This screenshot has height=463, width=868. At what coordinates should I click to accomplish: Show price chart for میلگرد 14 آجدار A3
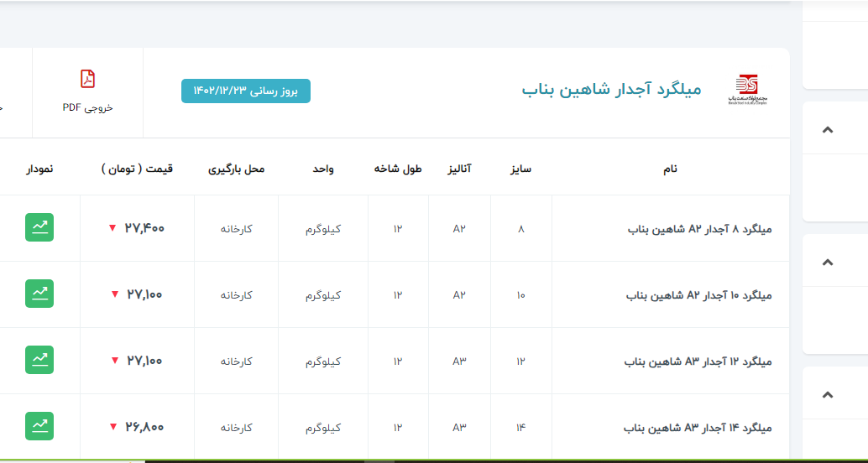tap(39, 426)
